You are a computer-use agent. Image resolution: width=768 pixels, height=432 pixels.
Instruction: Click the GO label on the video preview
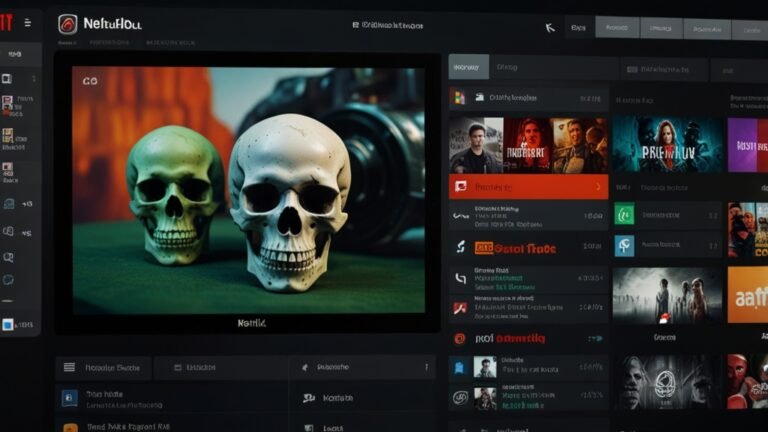click(x=90, y=81)
